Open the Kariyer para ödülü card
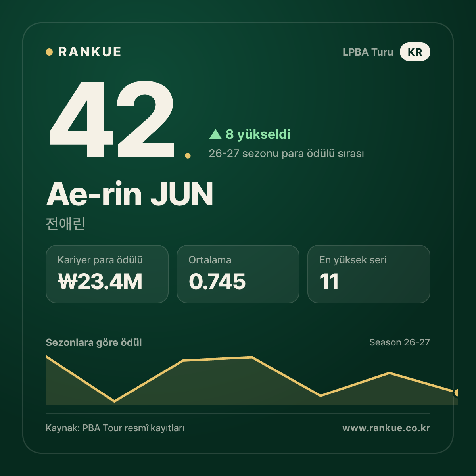Screen dimensions: 476x476 pyautogui.click(x=107, y=274)
